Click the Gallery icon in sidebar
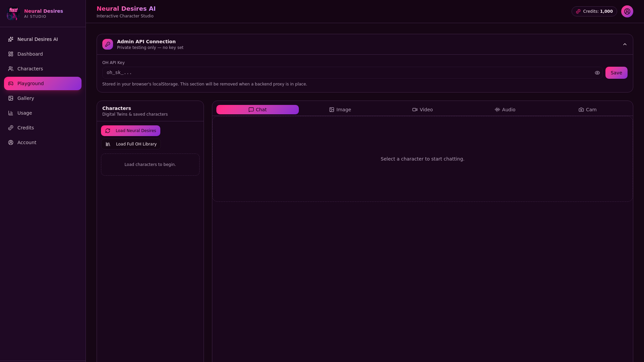Viewport: 644px width, 362px height. tap(11, 98)
